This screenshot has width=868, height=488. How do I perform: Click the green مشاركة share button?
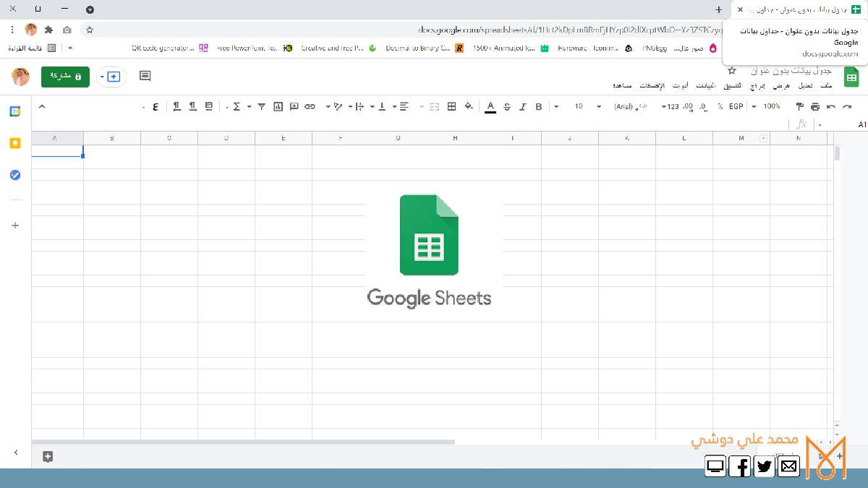pyautogui.click(x=65, y=77)
